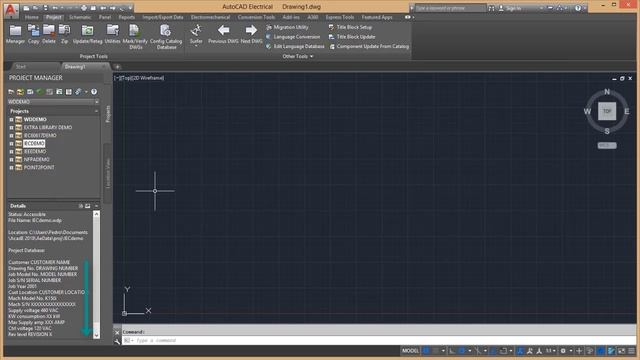Image resolution: width=640 pixels, height=360 pixels.
Task: Expand the IEC60617DEMO project node
Action: click(x=11, y=136)
